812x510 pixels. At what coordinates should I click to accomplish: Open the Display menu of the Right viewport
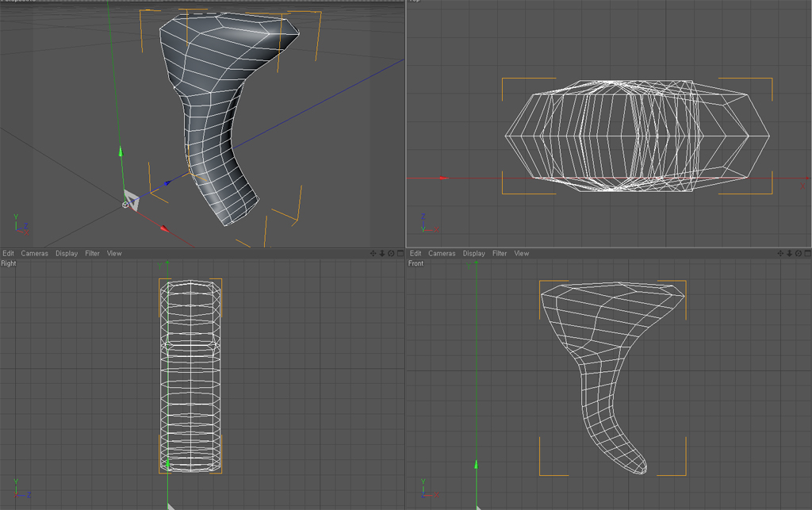[67, 253]
